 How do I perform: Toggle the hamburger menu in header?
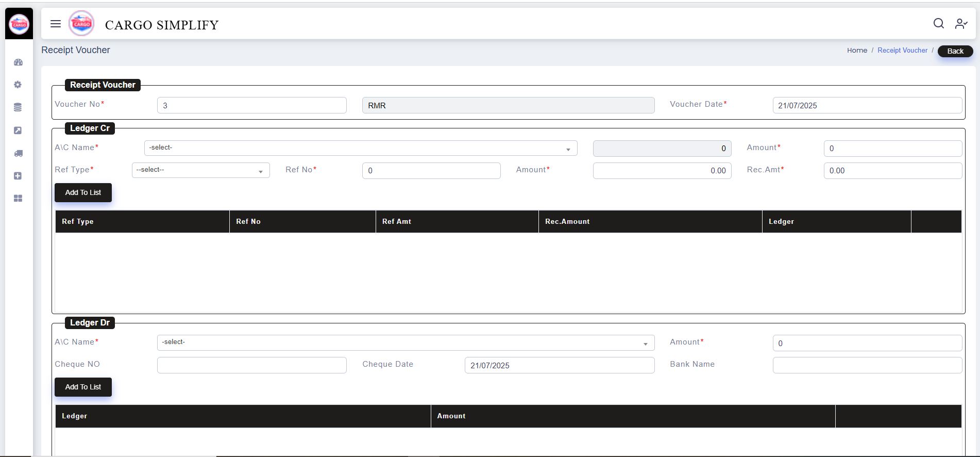[x=56, y=24]
